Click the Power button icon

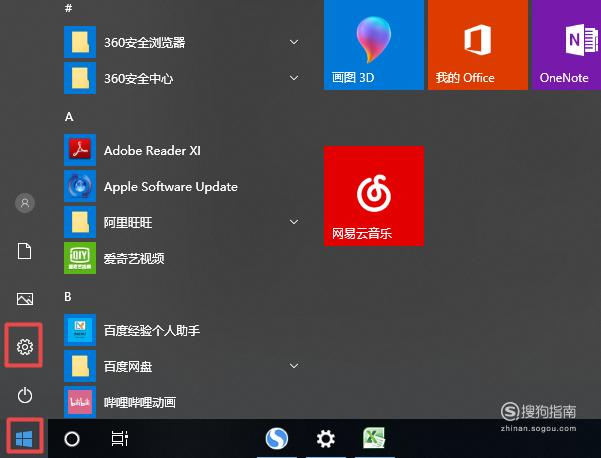tap(25, 395)
